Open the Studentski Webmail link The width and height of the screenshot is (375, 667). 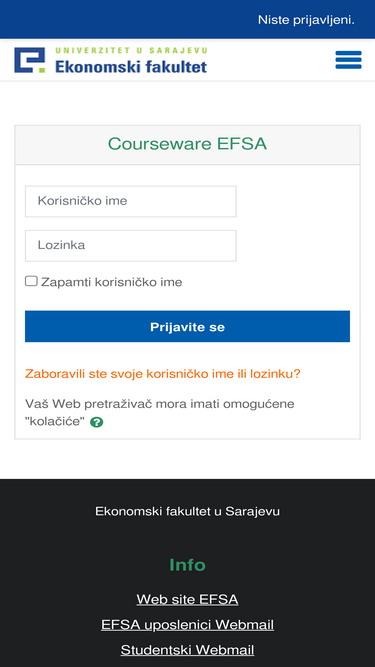pos(187,650)
